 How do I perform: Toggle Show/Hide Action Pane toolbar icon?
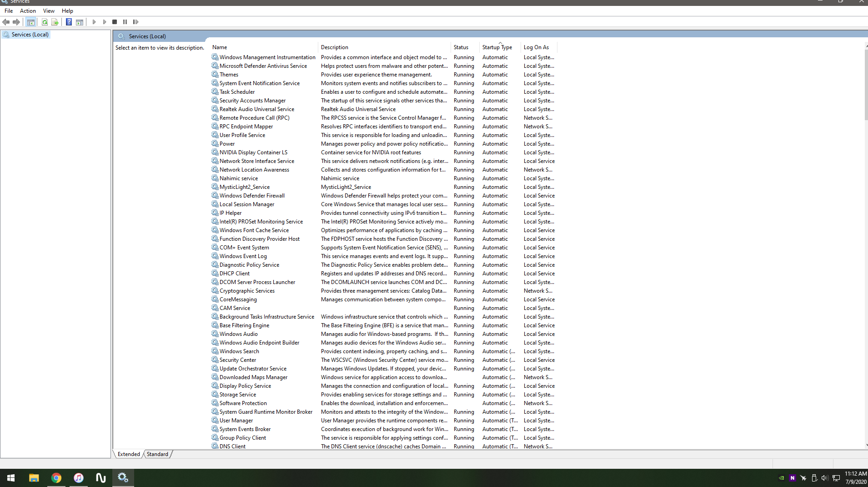[80, 22]
